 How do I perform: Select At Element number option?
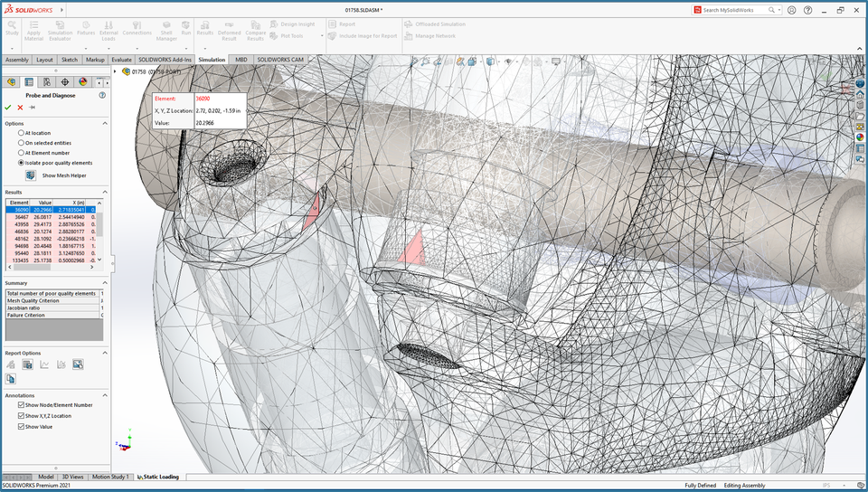pos(21,153)
